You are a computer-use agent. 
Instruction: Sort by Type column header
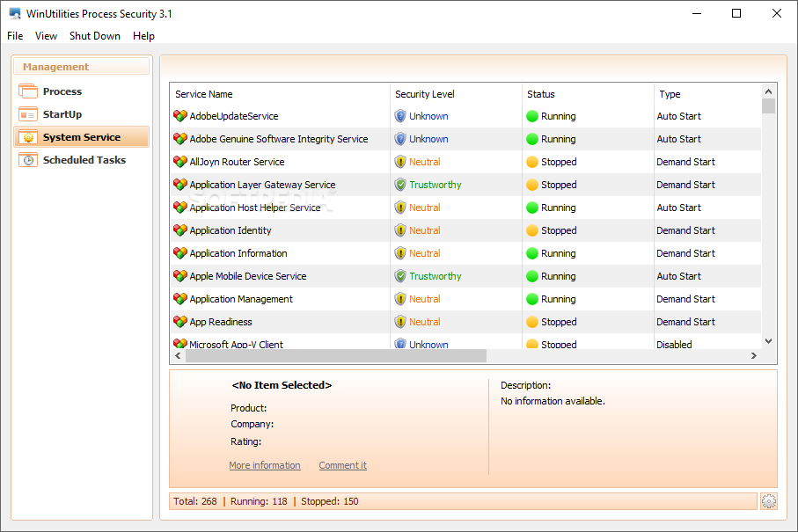[x=707, y=94]
